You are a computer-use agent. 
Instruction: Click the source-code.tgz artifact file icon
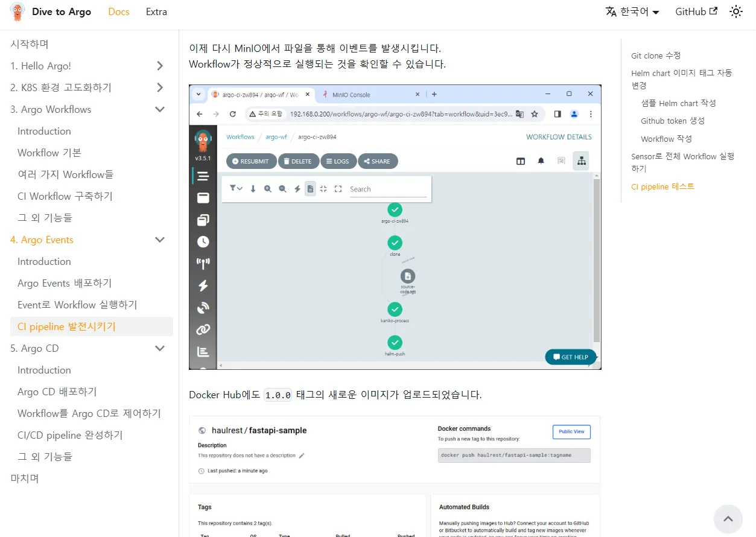408,276
